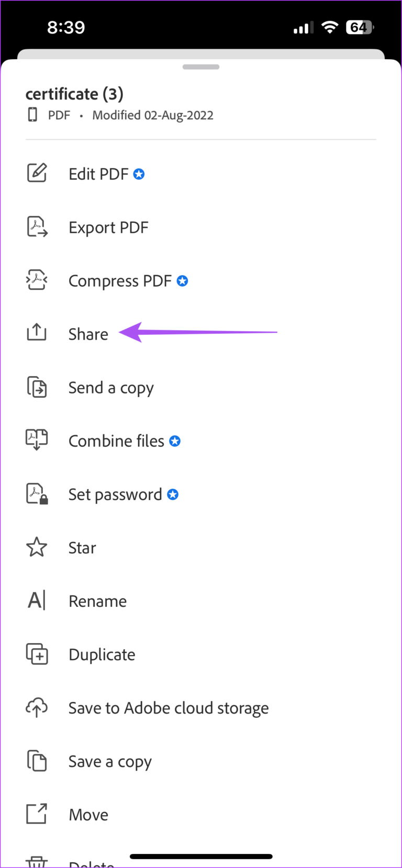Open the Share option
The image size is (402, 868).
click(x=88, y=334)
